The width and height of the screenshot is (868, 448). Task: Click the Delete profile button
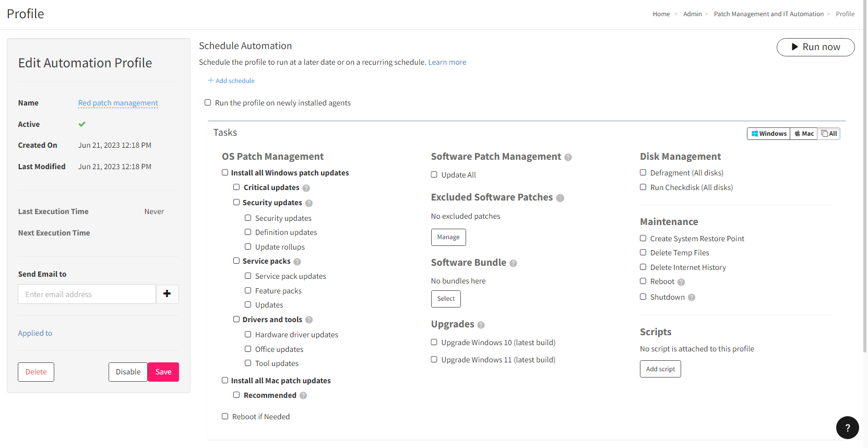(36, 372)
